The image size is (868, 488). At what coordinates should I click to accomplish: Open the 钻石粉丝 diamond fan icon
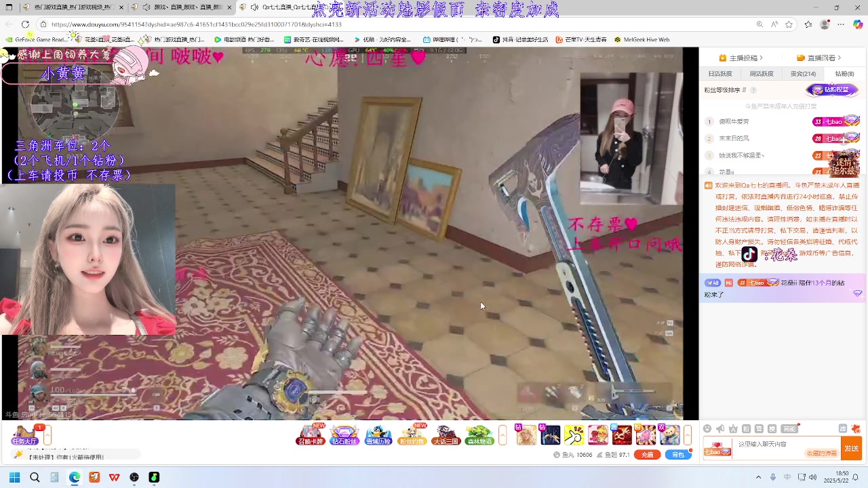344,434
